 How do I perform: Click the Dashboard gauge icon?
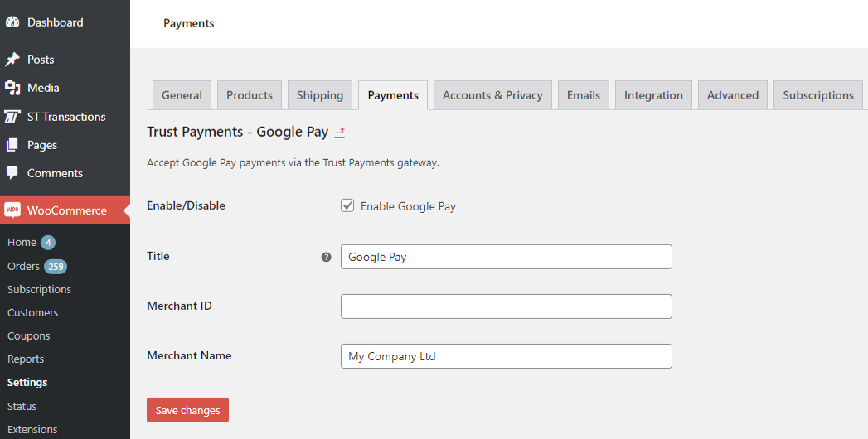click(12, 22)
